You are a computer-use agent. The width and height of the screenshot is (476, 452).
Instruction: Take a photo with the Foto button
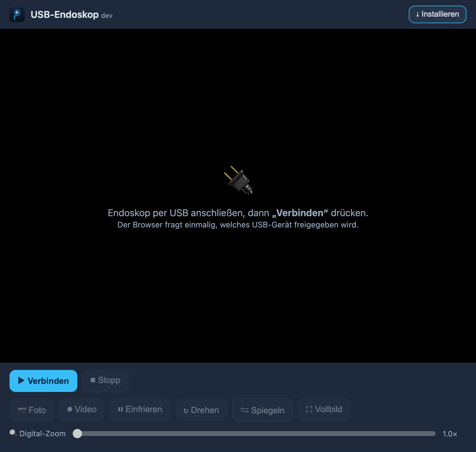click(x=32, y=410)
